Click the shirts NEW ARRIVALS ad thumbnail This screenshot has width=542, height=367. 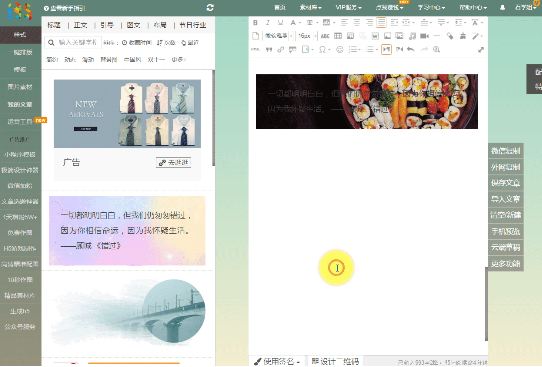click(x=127, y=114)
